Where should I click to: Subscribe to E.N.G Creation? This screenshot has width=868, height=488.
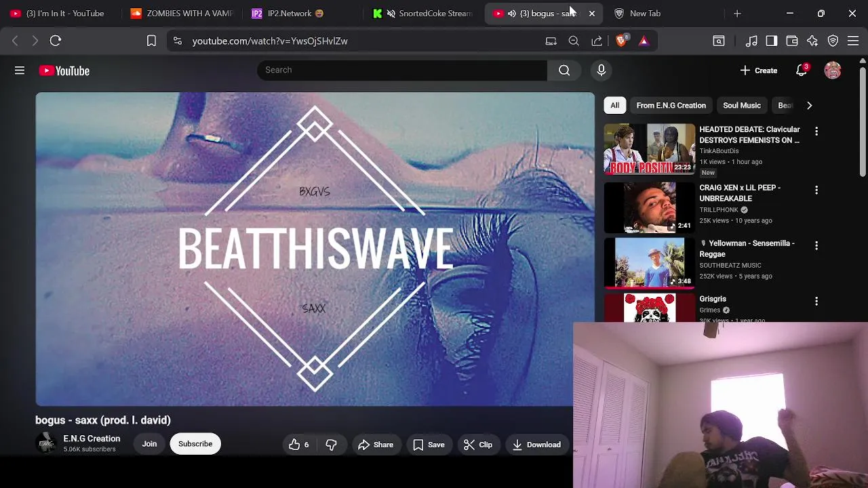pos(195,444)
